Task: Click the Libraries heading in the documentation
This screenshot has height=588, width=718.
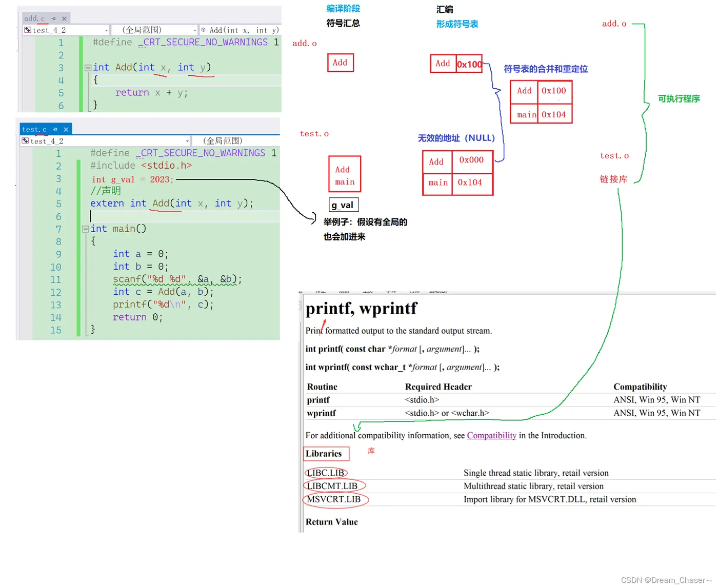Action: (324, 454)
